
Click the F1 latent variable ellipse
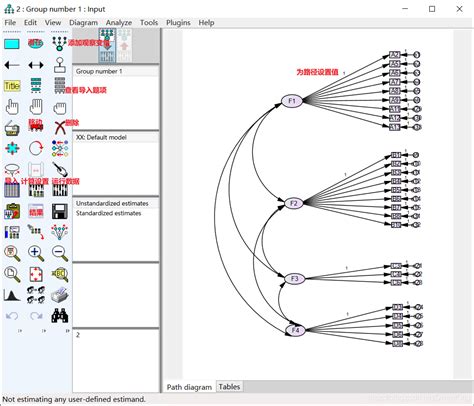(292, 101)
